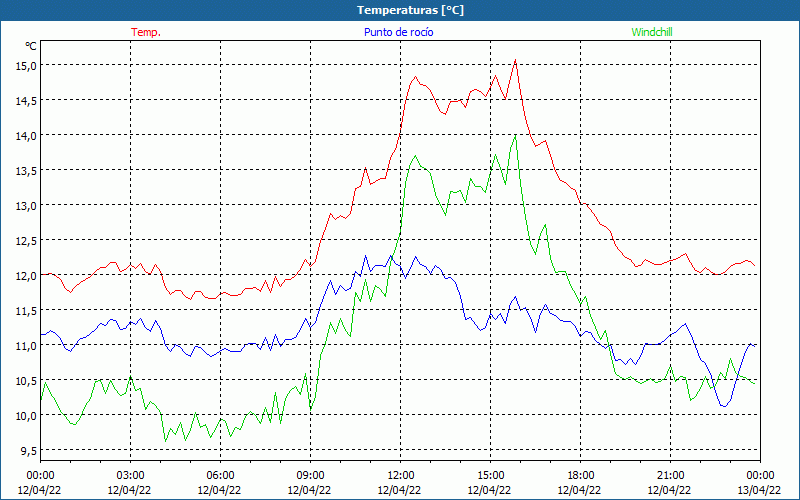Screen dimensions: 800x500
Task: Click the '11,5' y-axis value
Action: pyautogui.click(x=26, y=311)
